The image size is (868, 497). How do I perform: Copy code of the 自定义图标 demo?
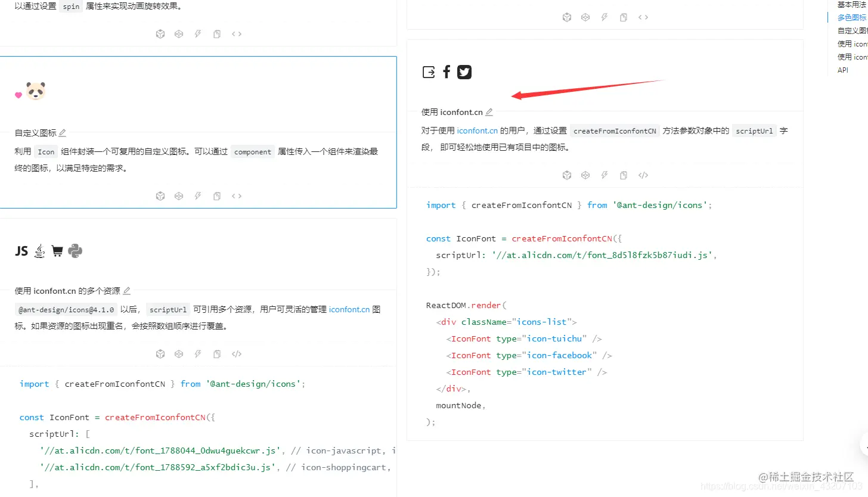[x=217, y=196]
